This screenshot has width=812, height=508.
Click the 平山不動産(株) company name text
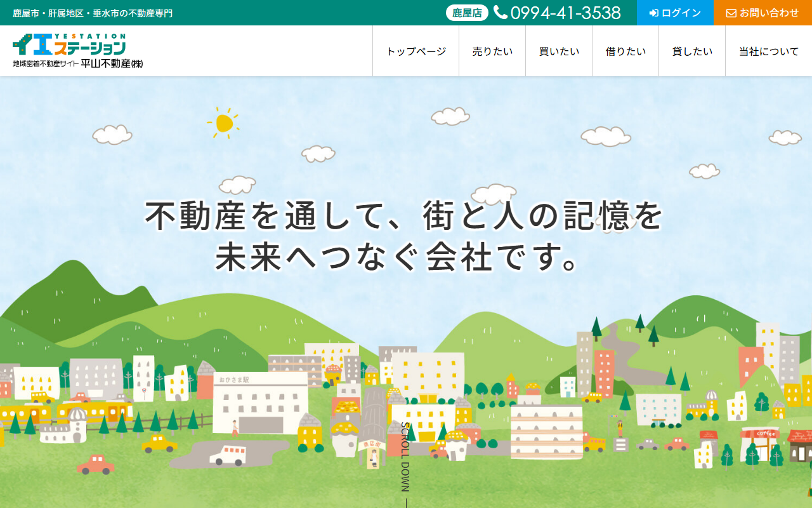click(x=112, y=63)
